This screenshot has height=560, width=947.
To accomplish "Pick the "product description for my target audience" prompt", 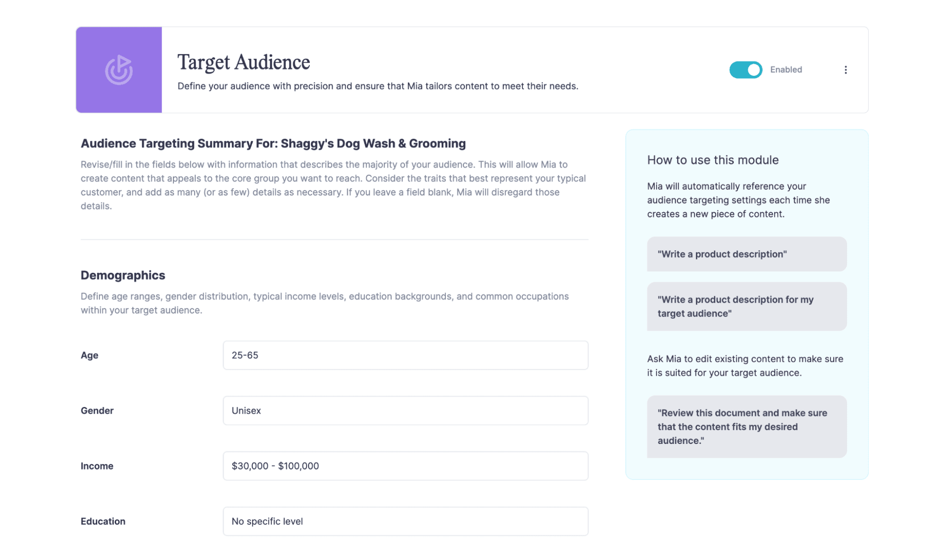I will coord(747,307).
